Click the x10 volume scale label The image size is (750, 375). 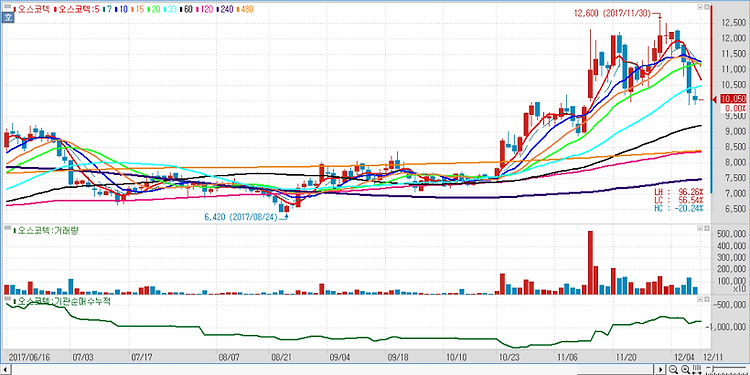739,288
